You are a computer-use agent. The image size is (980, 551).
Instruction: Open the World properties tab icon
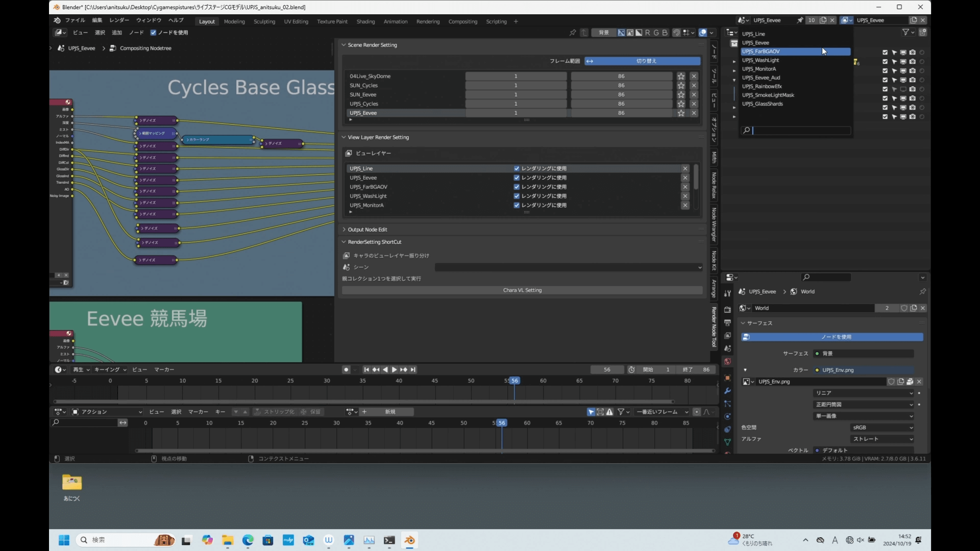pos(727,361)
